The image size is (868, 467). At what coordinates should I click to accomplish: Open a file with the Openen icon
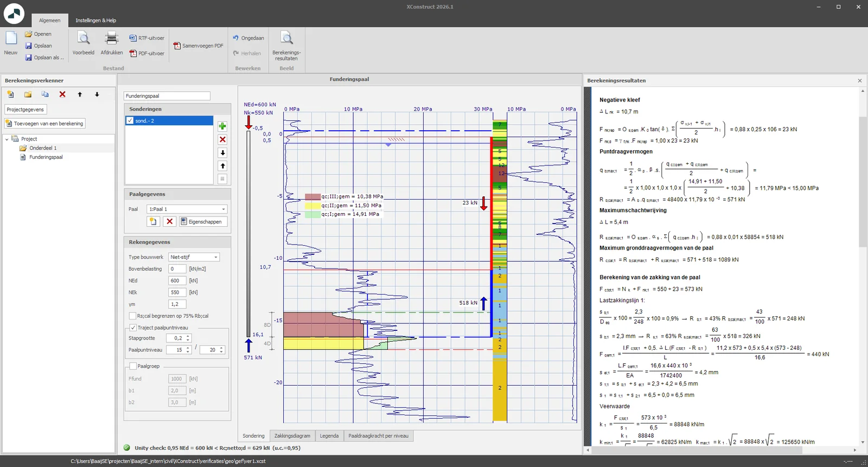pyautogui.click(x=29, y=34)
